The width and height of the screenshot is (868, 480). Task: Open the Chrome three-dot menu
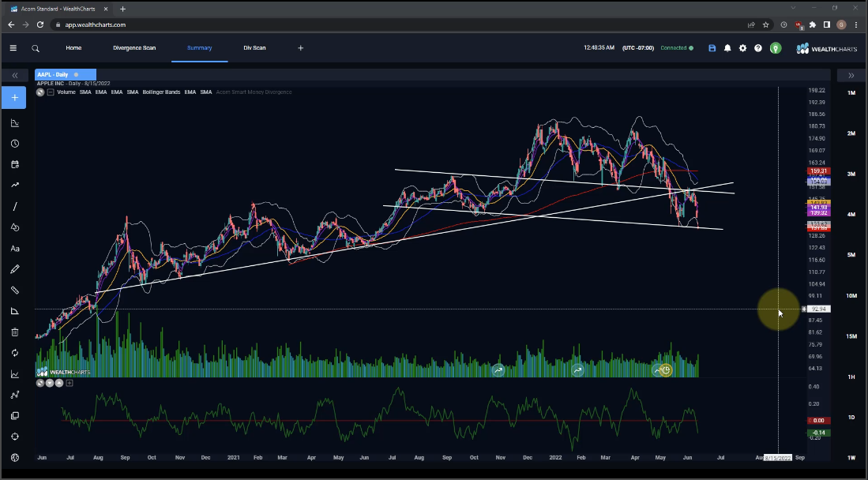(856, 25)
